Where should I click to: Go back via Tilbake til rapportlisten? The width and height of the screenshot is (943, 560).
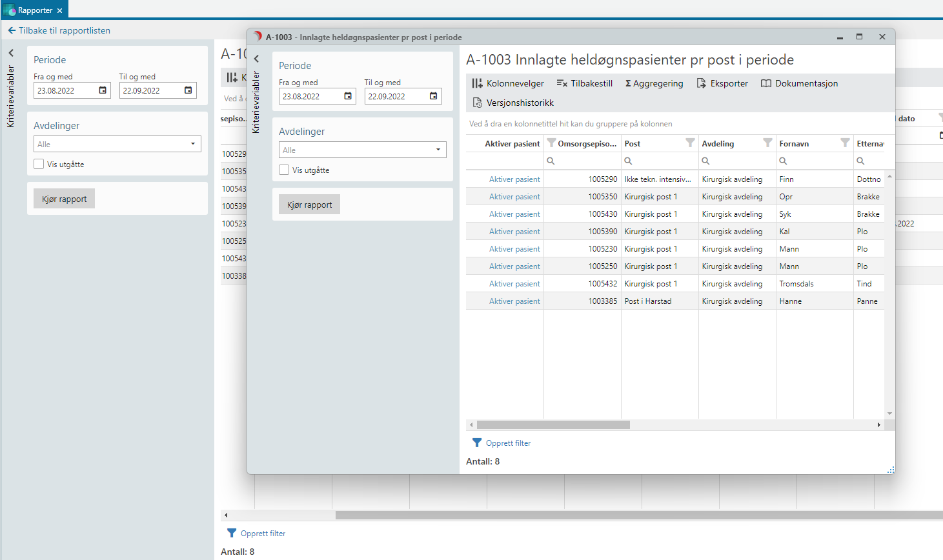tap(59, 30)
